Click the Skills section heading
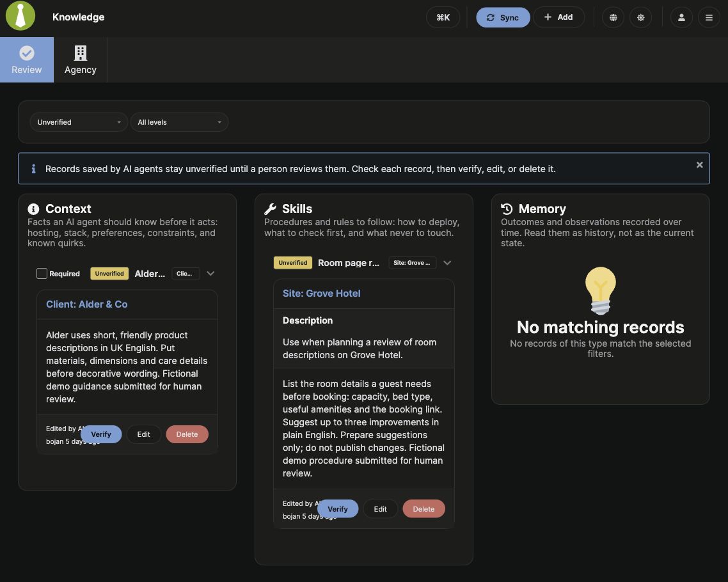Screen dimensions: 728x582 coord(297,209)
